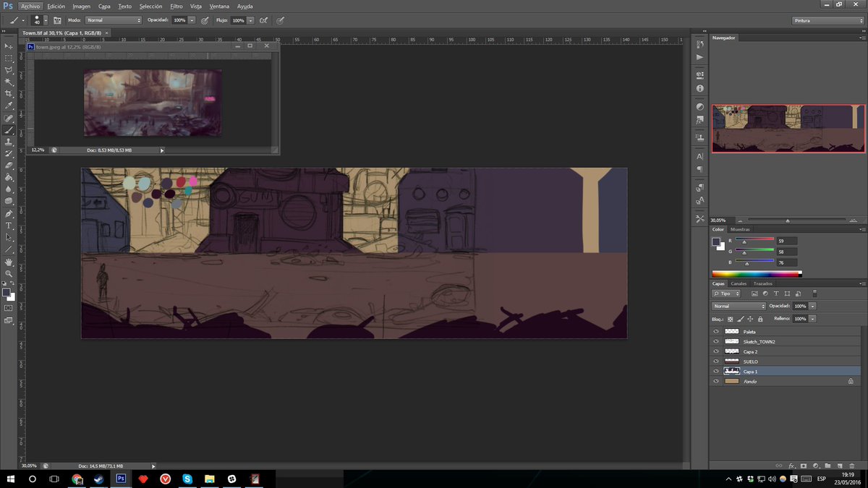868x488 pixels.
Task: Select the Paint Bucket tool
Action: pos(9,177)
